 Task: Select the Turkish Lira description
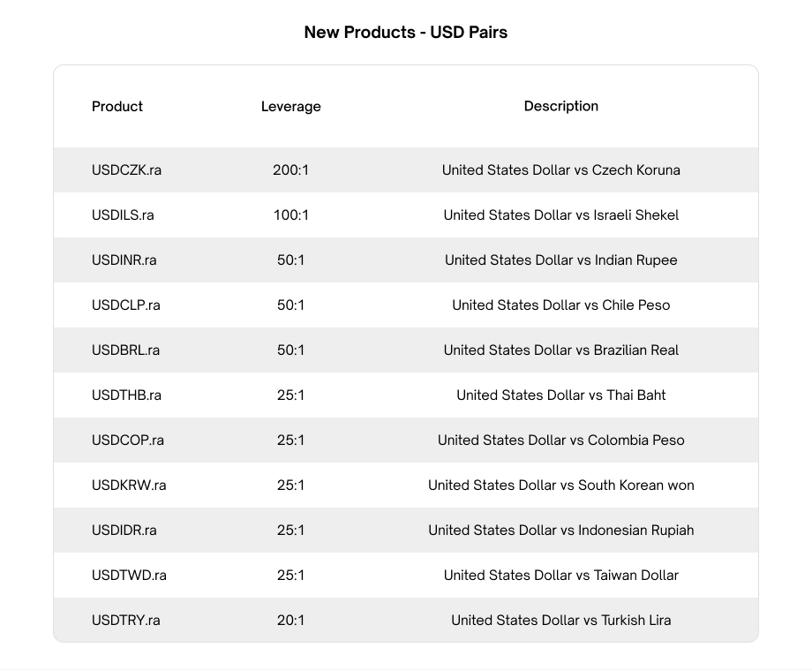click(560, 621)
